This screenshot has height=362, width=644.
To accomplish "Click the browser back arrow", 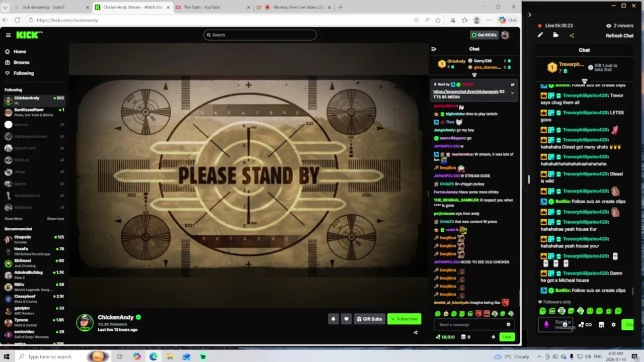I will pos(6,20).
